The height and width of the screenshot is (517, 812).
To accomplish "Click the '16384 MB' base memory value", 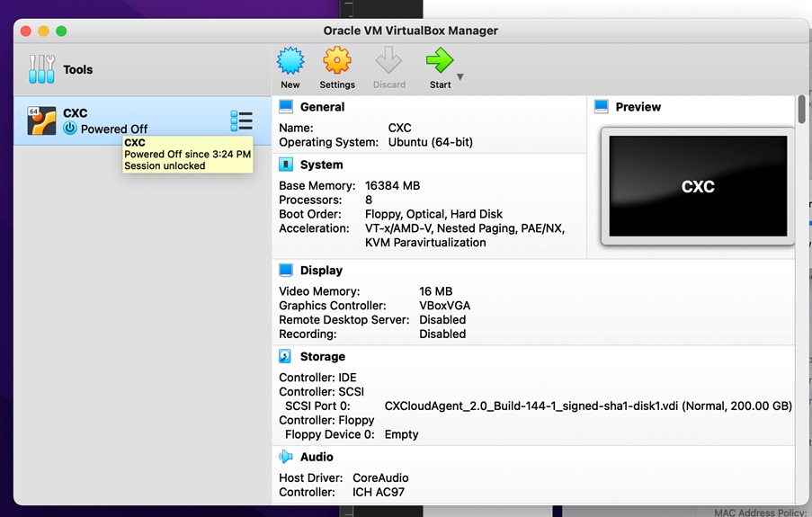I will click(x=393, y=185).
